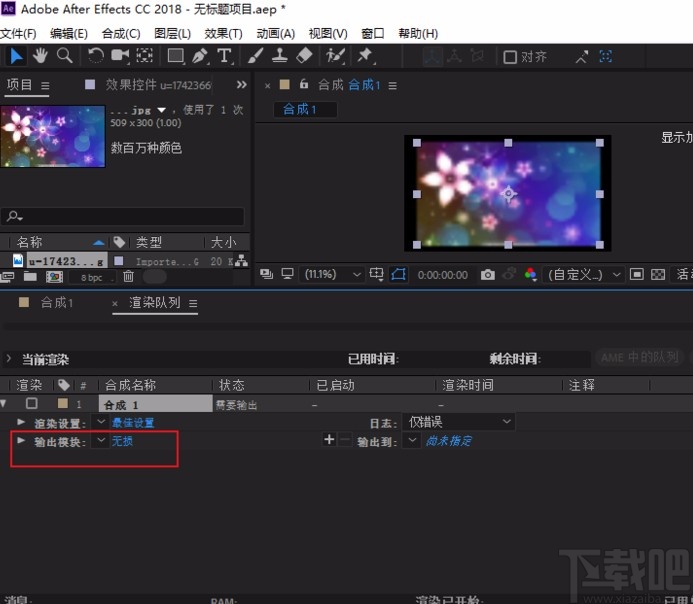Create a new composition icon
Viewport: 693px width, 604px height.
click(54, 277)
